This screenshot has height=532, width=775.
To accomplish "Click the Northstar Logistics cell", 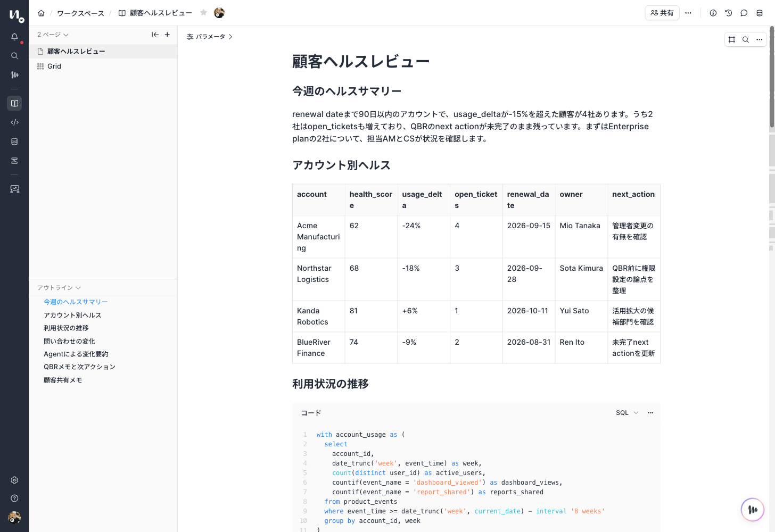I will (319, 279).
